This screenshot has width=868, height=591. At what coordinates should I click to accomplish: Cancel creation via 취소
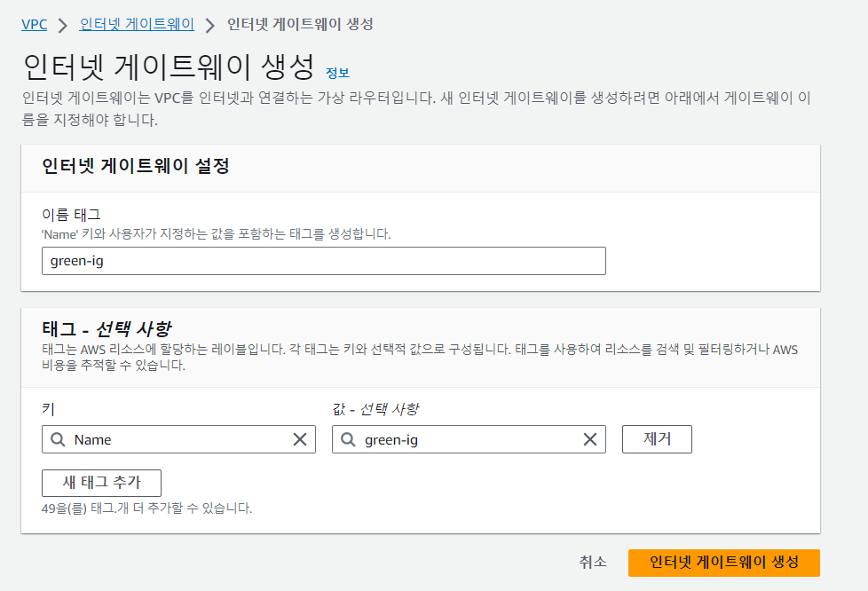(593, 563)
